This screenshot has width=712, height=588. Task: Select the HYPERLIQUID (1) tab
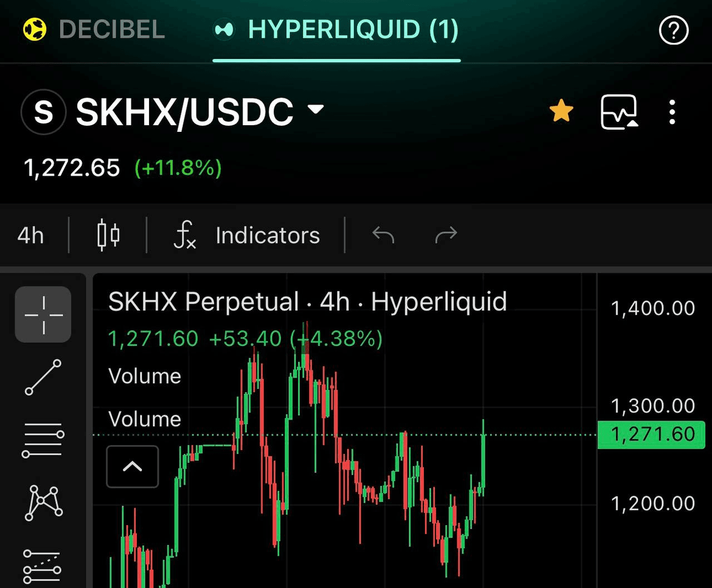[337, 29]
